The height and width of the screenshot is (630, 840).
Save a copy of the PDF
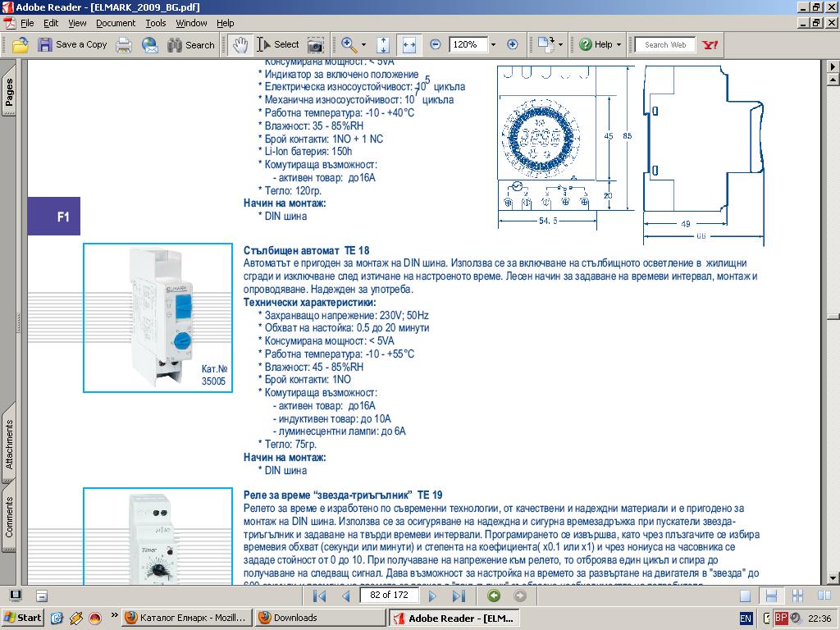[x=73, y=45]
